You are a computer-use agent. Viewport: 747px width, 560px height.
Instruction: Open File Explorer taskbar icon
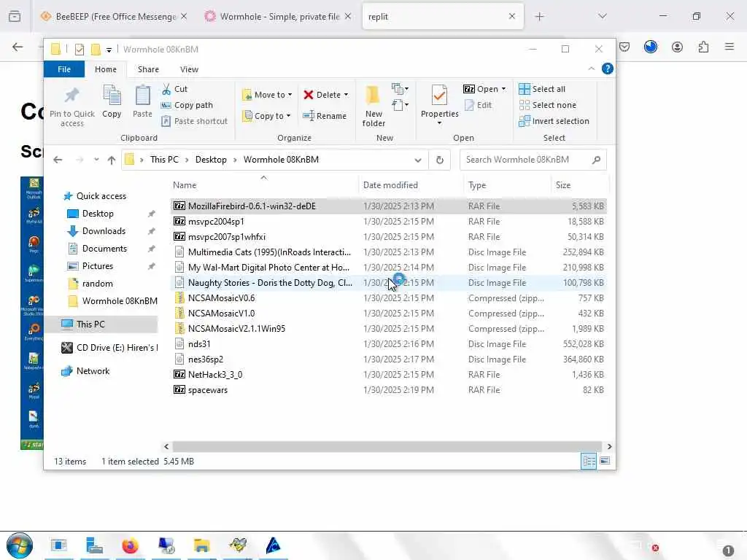[201, 545]
